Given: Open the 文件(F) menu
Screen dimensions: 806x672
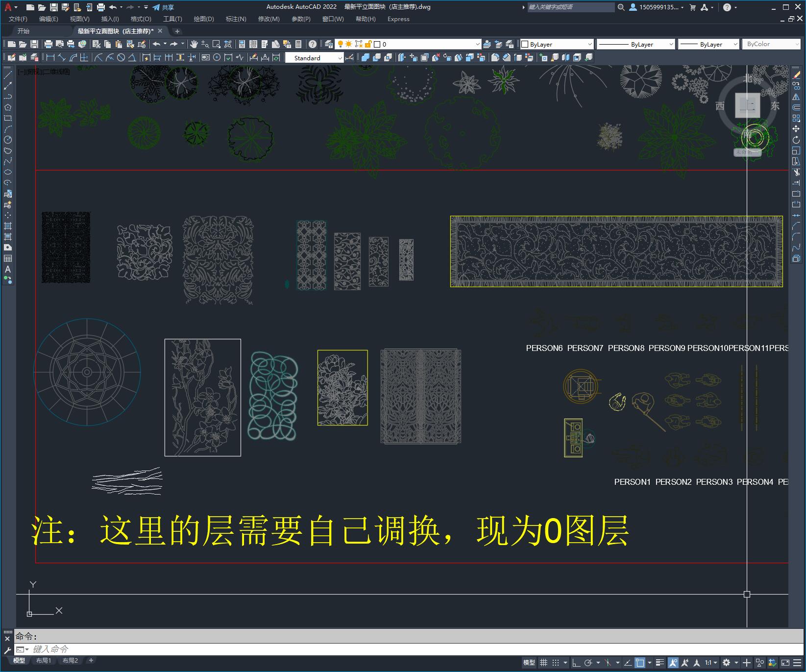Looking at the screenshot, I should point(18,19).
